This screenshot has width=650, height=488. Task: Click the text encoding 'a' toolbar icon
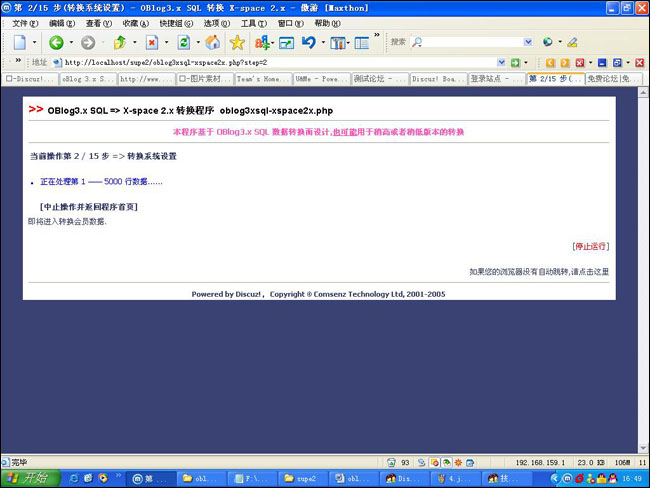pyautogui.click(x=262, y=42)
